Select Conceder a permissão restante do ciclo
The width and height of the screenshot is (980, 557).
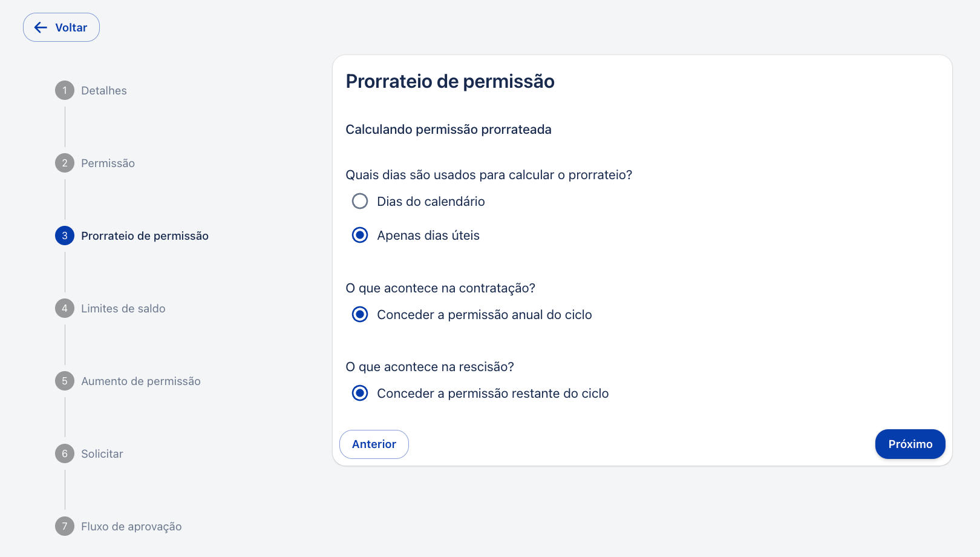pyautogui.click(x=360, y=393)
